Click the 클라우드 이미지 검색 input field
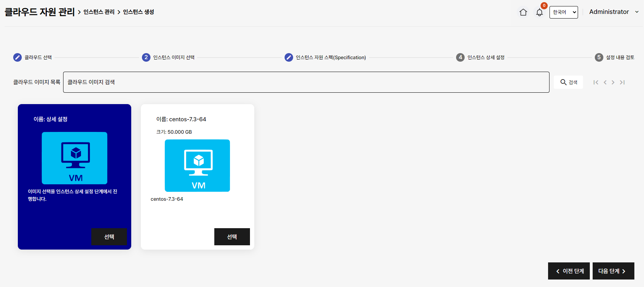The image size is (644, 287). coord(306,82)
